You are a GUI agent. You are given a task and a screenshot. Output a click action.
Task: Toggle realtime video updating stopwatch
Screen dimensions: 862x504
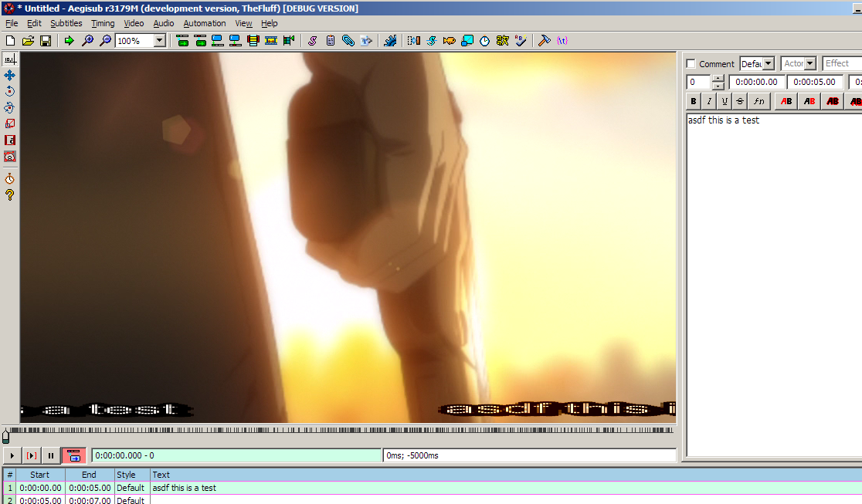pyautogui.click(x=10, y=178)
